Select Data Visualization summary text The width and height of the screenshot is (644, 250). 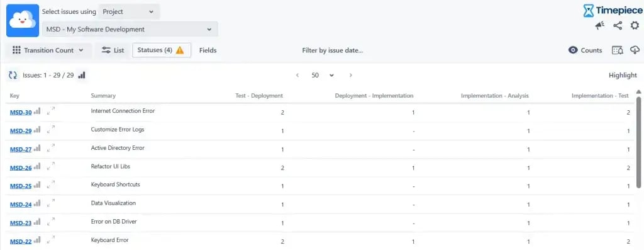113,203
